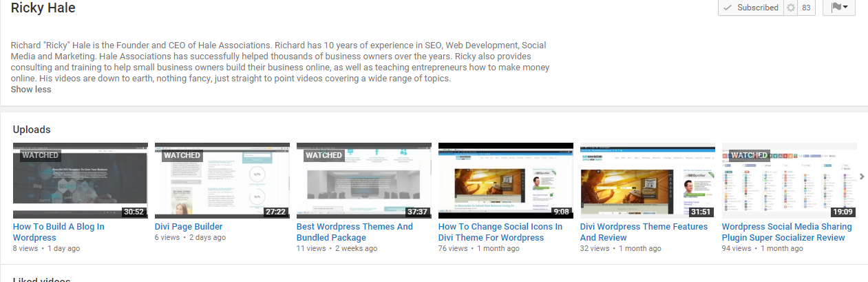Toggle the Subscribed button
The image size is (868, 282).
click(x=751, y=8)
